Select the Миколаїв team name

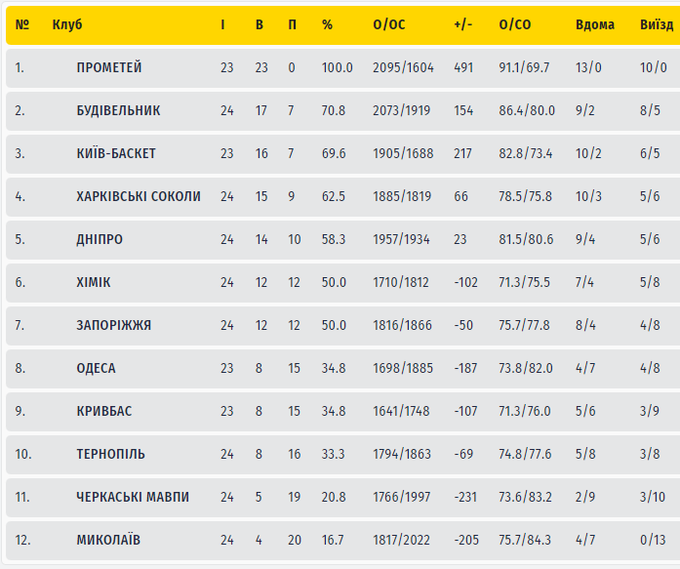108,540
